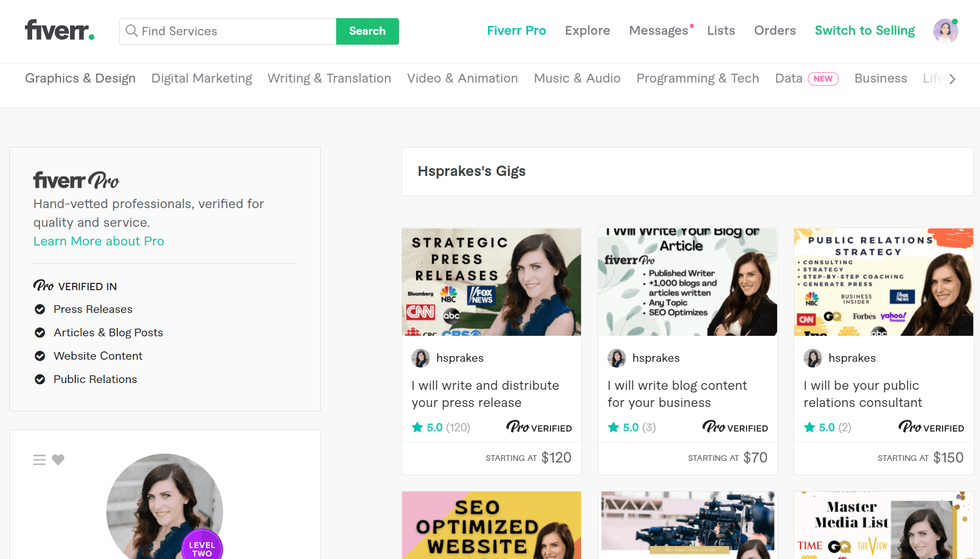Click the Hsprakes's Gigs heading

pyautogui.click(x=472, y=171)
